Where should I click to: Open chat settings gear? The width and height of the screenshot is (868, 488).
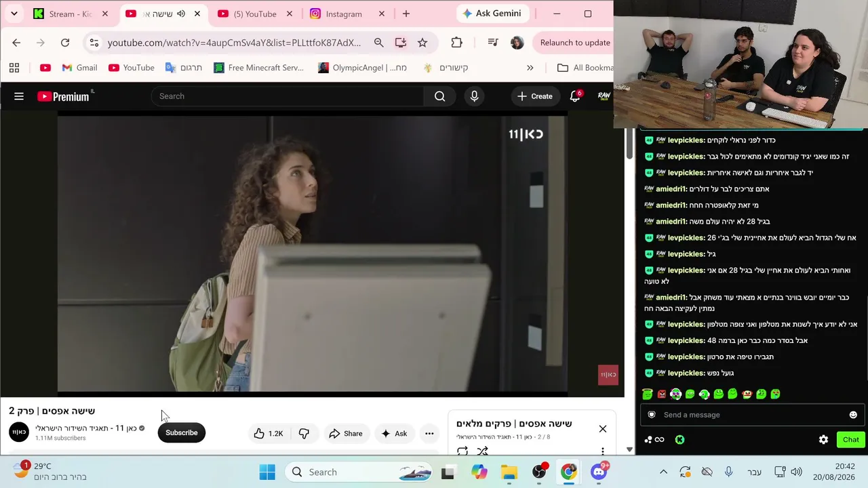tap(823, 439)
